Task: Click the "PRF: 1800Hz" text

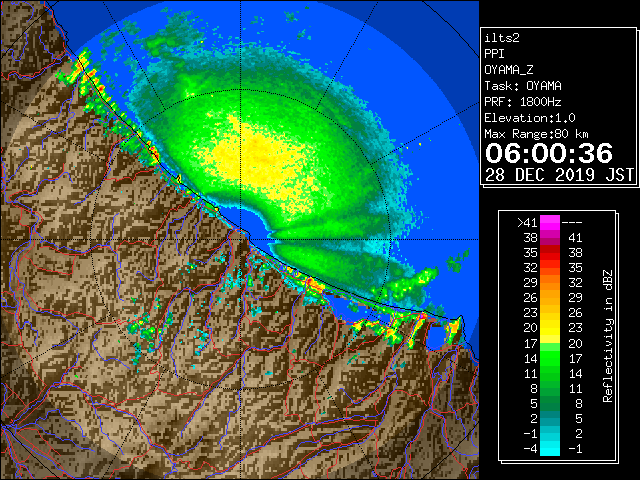Action: tap(523, 102)
